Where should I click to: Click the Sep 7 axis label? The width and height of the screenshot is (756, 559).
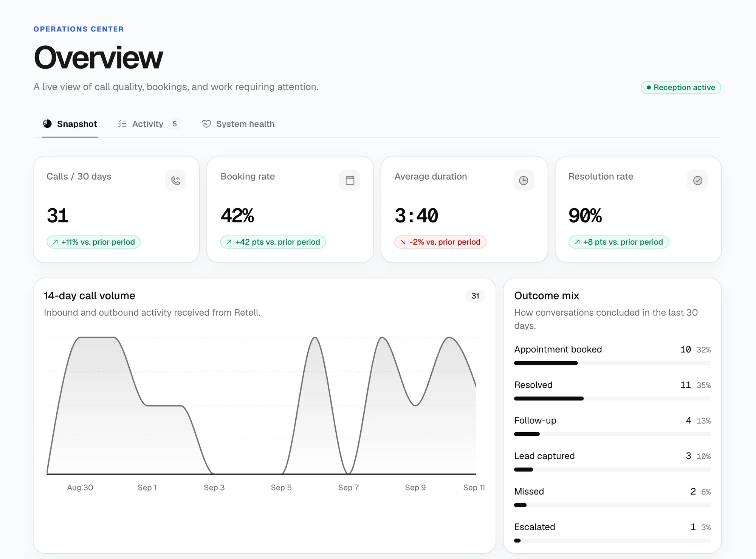349,488
